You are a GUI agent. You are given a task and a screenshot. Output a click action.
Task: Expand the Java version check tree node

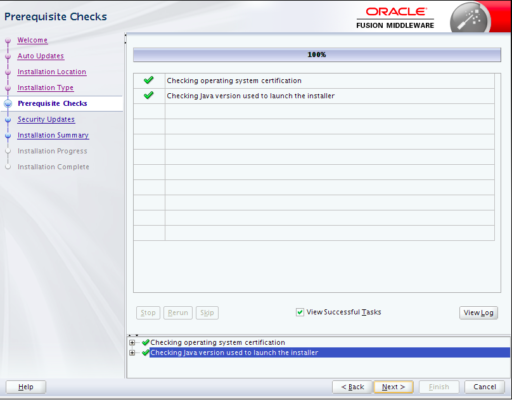[132, 353]
